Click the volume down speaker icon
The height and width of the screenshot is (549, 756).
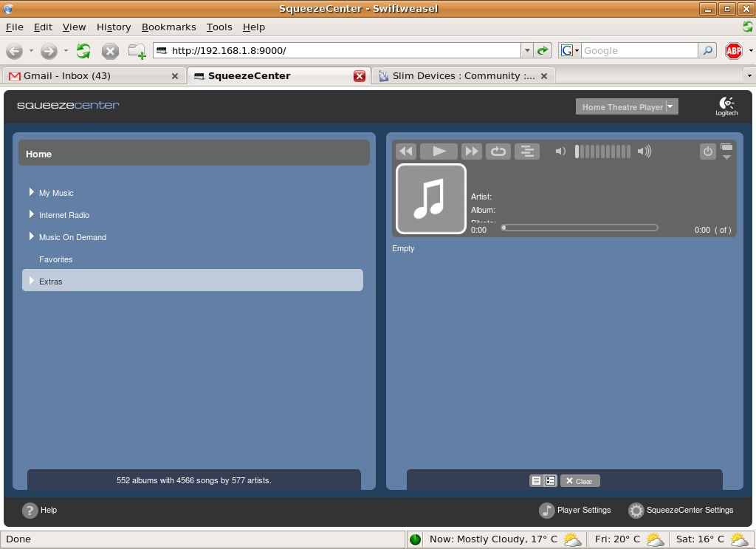point(560,151)
